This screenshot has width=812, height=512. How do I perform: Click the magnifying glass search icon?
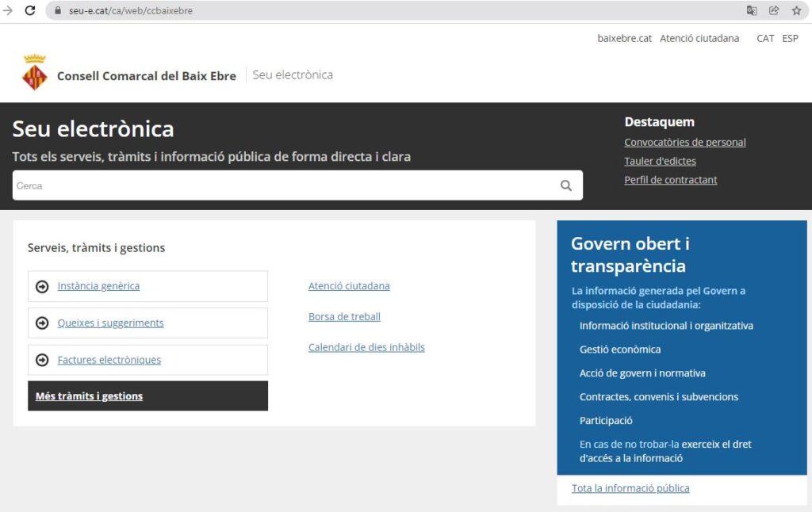point(566,185)
